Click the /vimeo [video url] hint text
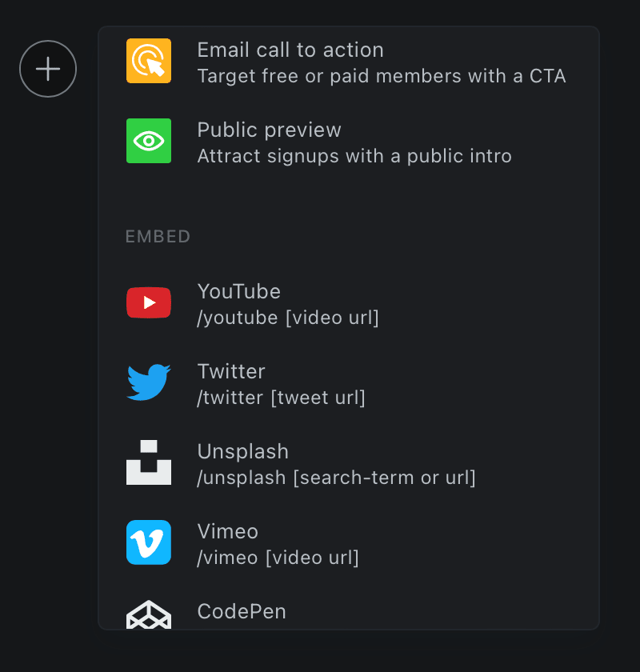Image resolution: width=640 pixels, height=672 pixels. (x=278, y=558)
